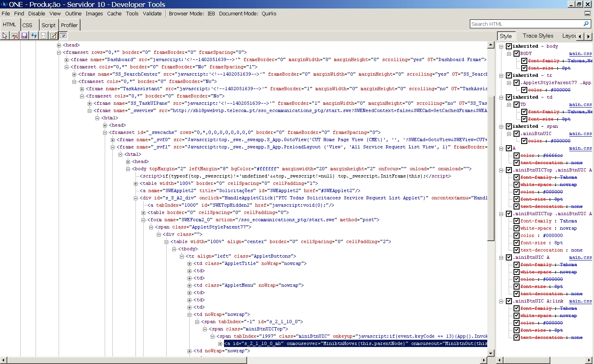The image size is (594, 364).
Task: Click the HTML tree horizontal scroll-left arrow
Action: point(4,360)
